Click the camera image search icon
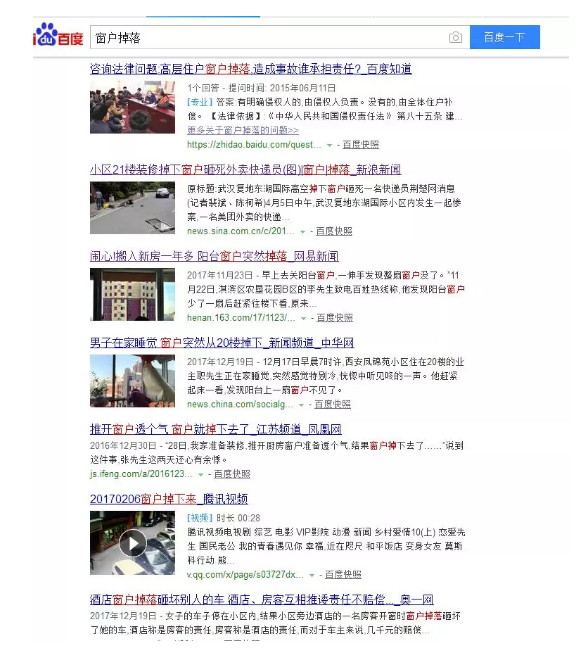 455,38
